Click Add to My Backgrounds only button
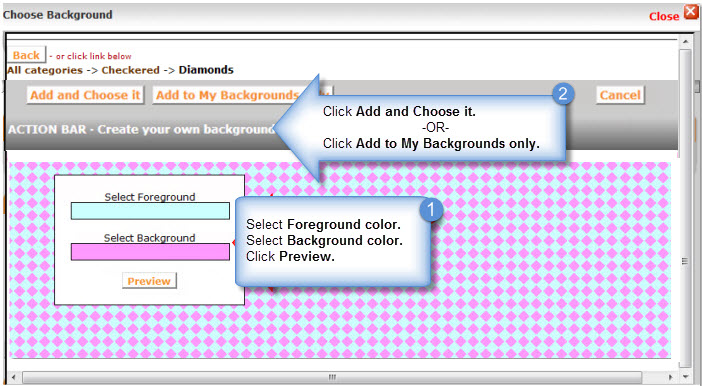702x386 pixels. point(227,95)
